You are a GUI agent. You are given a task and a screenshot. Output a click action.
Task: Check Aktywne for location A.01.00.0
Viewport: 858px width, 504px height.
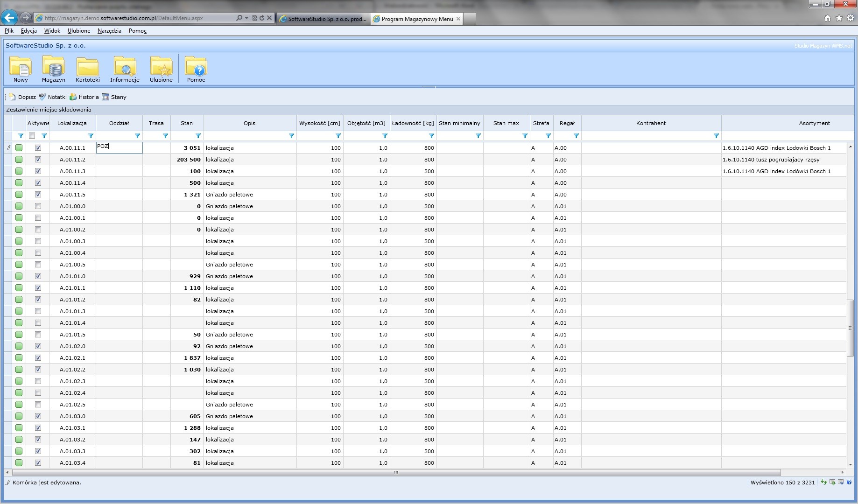(38, 206)
